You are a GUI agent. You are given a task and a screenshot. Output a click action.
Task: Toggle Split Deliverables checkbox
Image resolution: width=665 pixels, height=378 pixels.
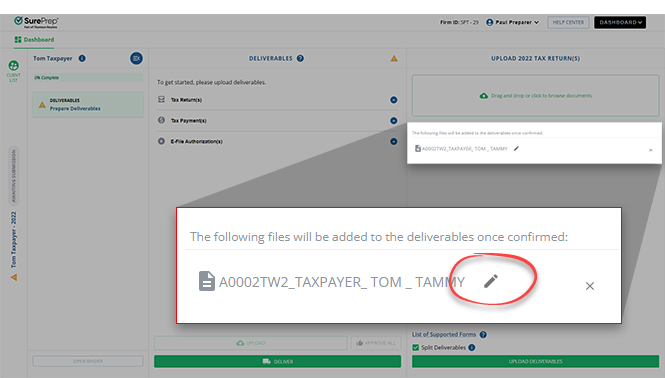[416, 347]
